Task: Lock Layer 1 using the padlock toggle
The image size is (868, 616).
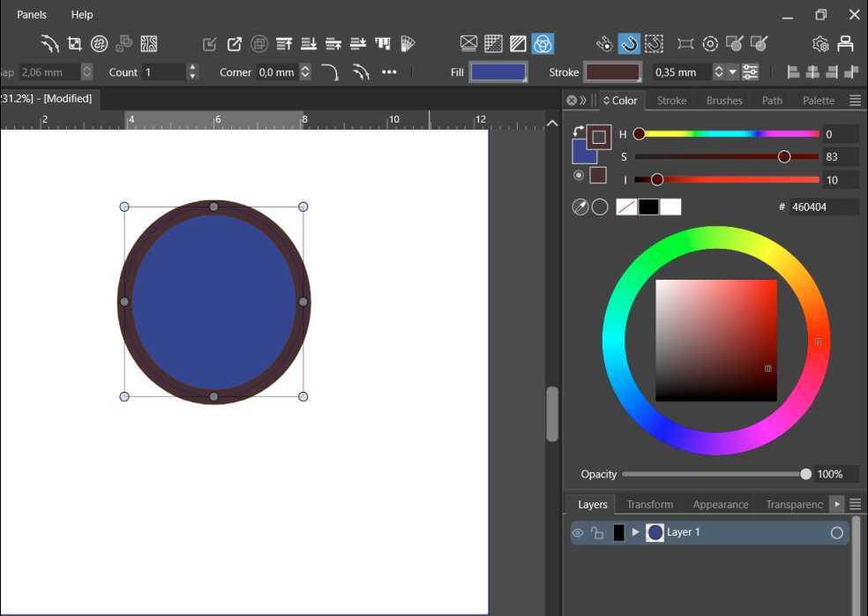Action: (x=597, y=532)
